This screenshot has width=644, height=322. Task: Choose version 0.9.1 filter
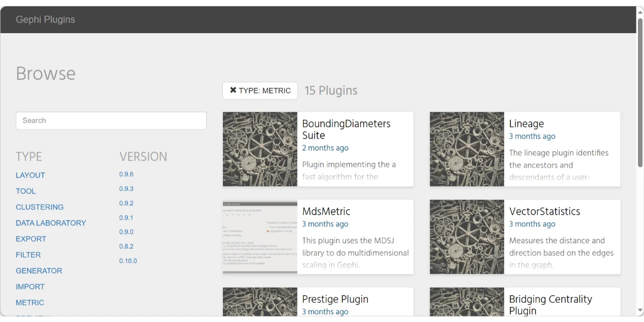pyautogui.click(x=126, y=218)
